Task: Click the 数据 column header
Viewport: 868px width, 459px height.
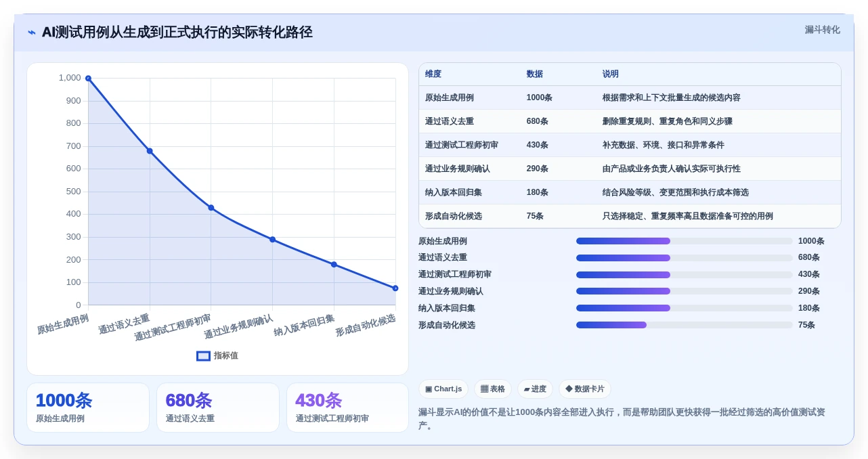Action: pos(535,74)
